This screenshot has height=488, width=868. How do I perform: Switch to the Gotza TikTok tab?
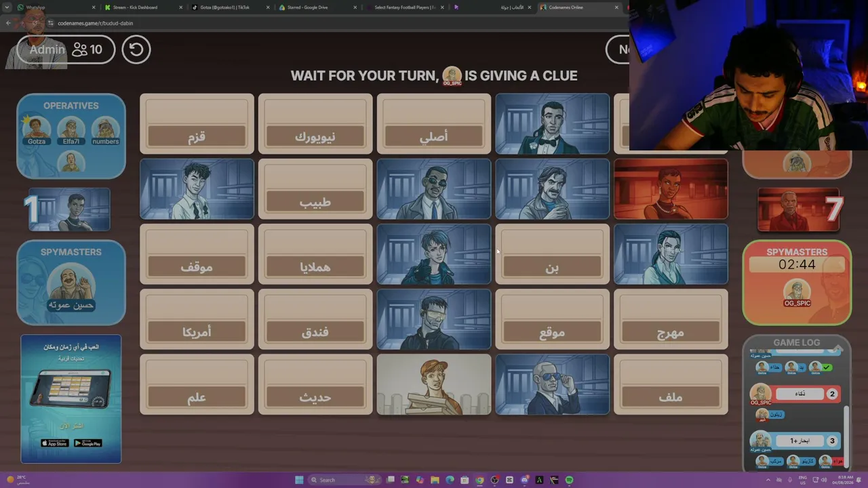coord(231,7)
